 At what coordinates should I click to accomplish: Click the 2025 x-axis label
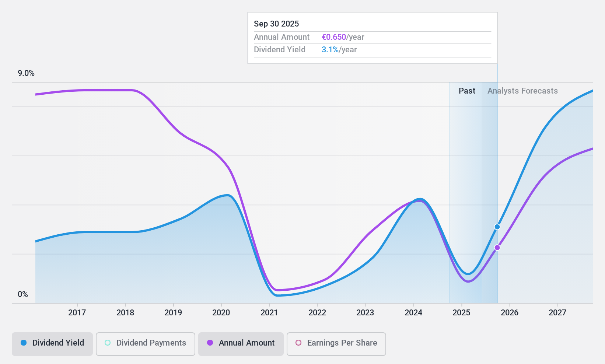click(461, 313)
